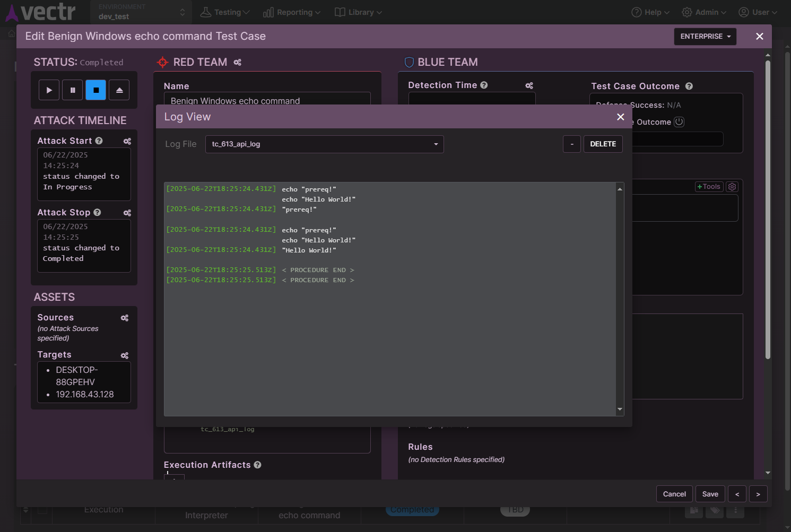
Task: Expand the ENTERPRISE dropdown
Action: pos(705,36)
